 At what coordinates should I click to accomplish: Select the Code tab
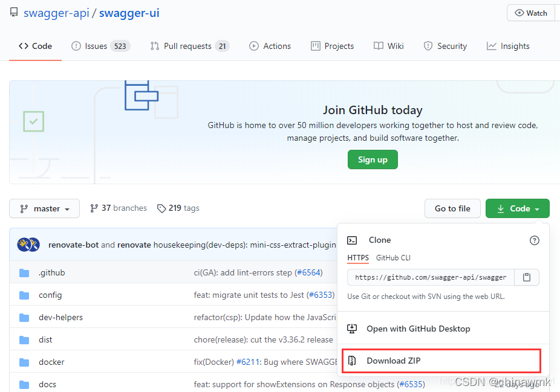click(x=35, y=46)
